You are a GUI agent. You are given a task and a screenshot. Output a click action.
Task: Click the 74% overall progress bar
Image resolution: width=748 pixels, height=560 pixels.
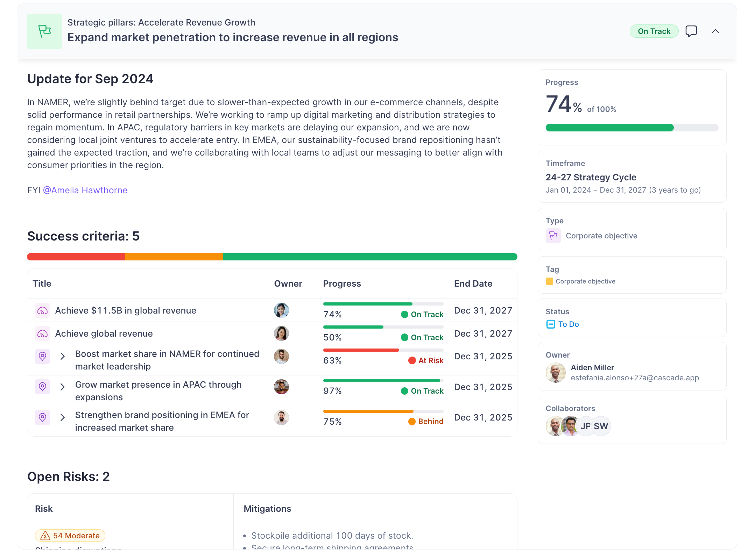632,128
